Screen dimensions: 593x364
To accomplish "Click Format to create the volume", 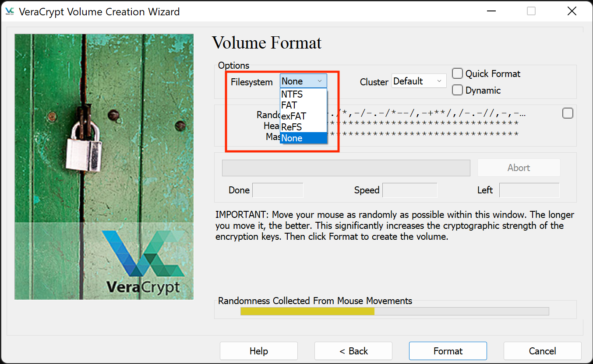I will pyautogui.click(x=448, y=350).
